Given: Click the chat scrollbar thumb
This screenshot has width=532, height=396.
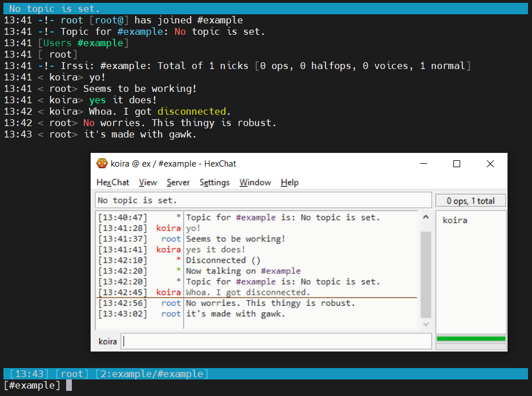Looking at the screenshot, I should [425, 274].
